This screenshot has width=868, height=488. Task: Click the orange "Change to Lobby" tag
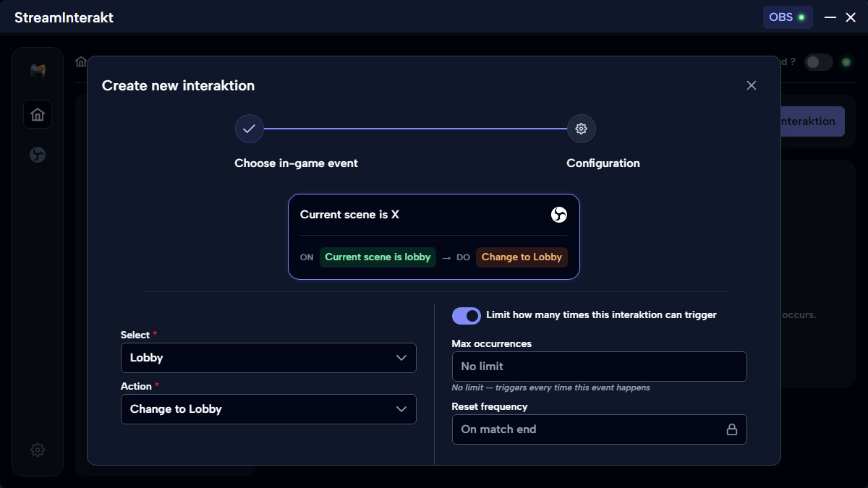click(x=522, y=257)
